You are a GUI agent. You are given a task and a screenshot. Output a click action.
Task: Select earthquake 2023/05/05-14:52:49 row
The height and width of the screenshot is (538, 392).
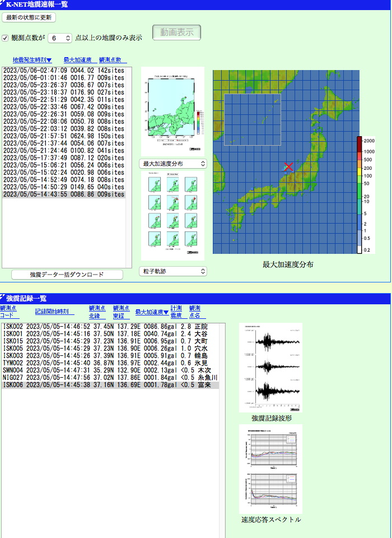(64, 180)
